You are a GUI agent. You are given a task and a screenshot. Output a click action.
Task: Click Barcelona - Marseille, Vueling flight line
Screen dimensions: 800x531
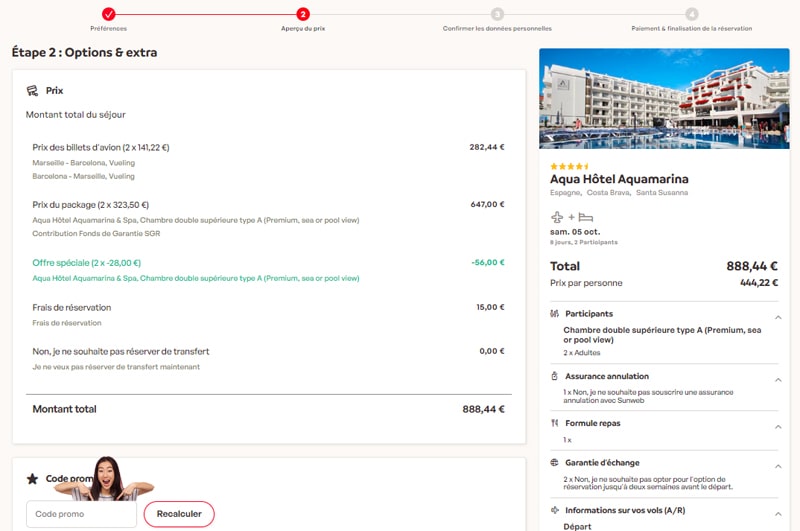(x=84, y=176)
